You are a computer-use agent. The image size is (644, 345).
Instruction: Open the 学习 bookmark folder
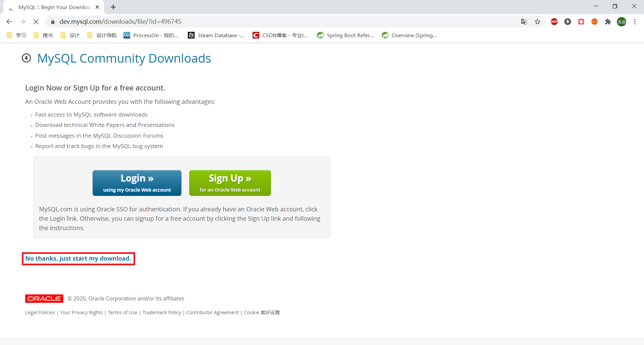[16, 35]
